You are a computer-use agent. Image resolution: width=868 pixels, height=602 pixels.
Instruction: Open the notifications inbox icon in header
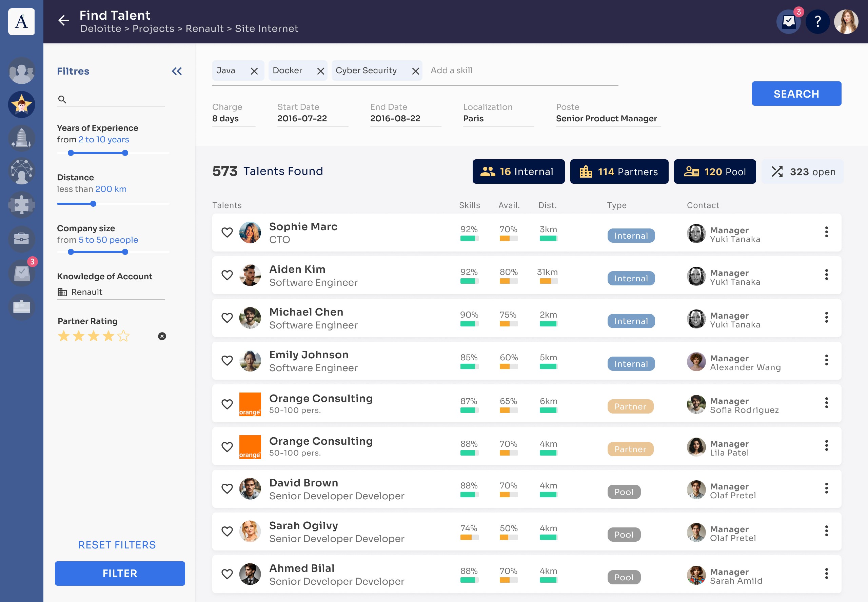(788, 21)
